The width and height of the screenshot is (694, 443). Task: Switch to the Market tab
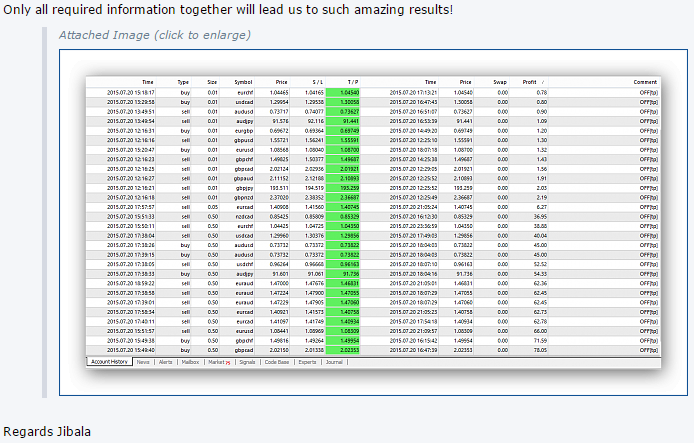pyautogui.click(x=219, y=362)
